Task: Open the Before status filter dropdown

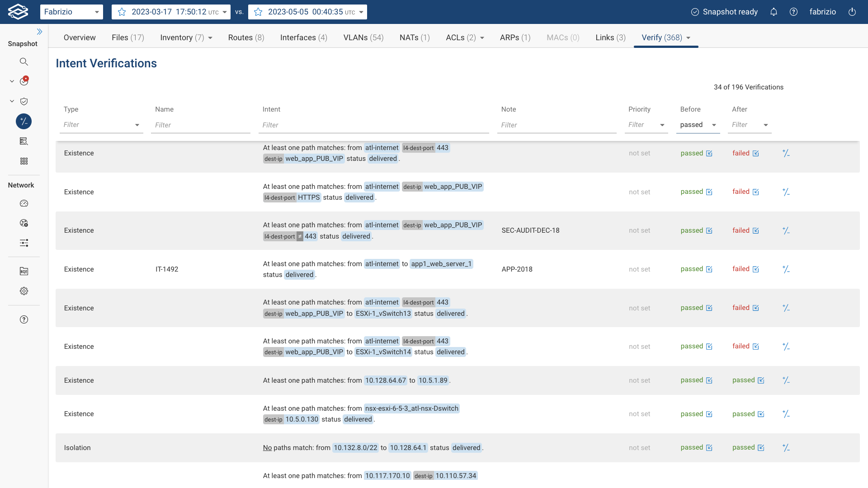Action: [698, 125]
